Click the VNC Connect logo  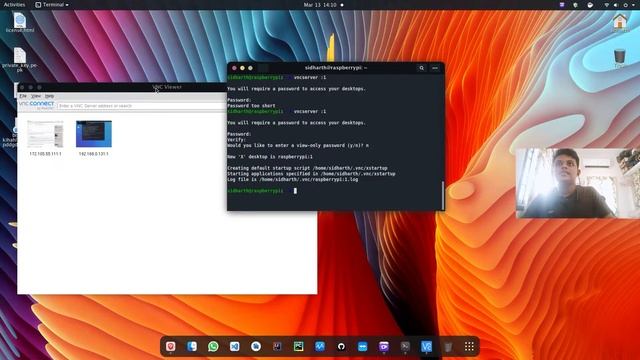pos(36,105)
